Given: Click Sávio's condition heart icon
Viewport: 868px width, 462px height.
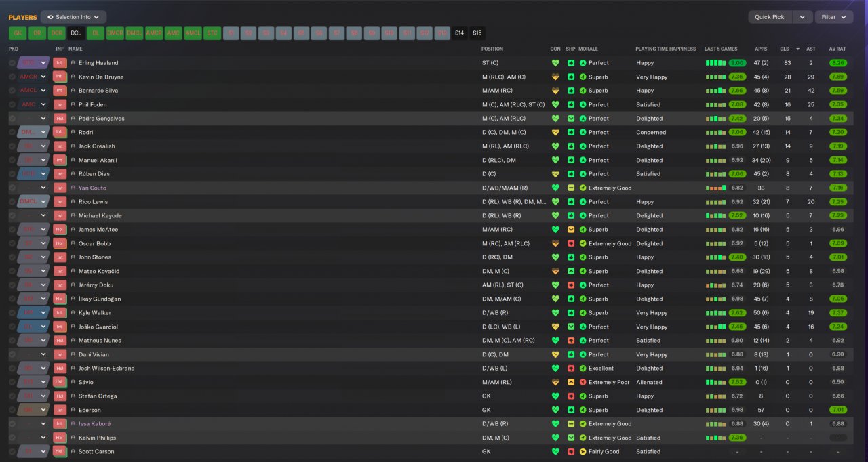Looking at the screenshot, I should (x=556, y=382).
